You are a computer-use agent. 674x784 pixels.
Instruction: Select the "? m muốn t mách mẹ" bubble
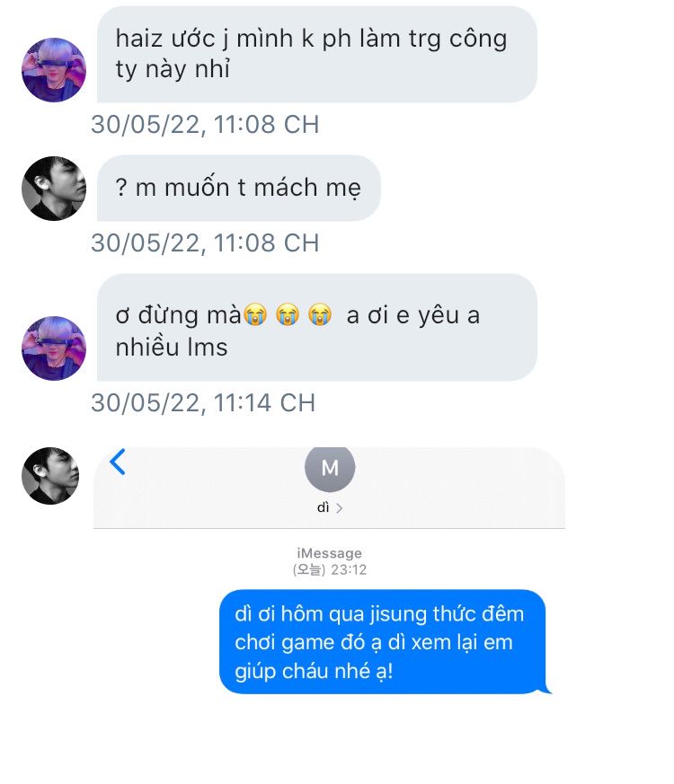tap(239, 188)
